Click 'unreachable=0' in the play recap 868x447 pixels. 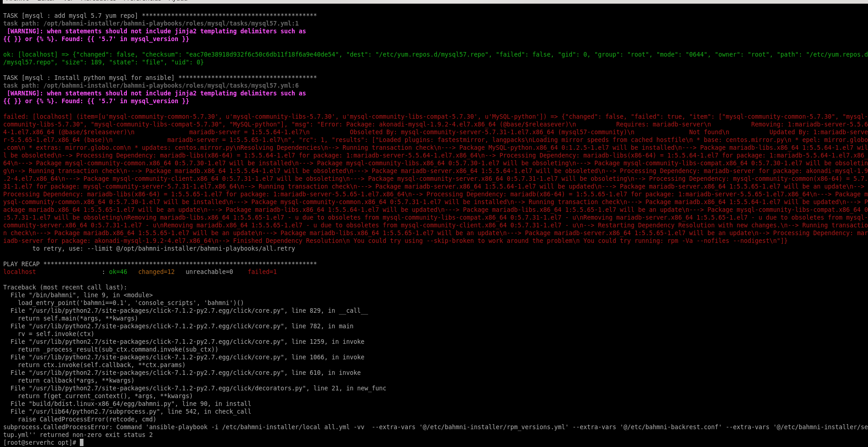(x=209, y=272)
